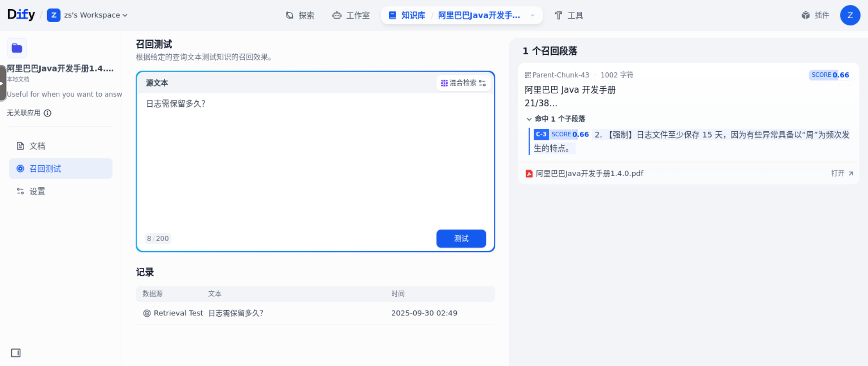Click the PDF file icon
The height and width of the screenshot is (366, 868).
(x=529, y=174)
